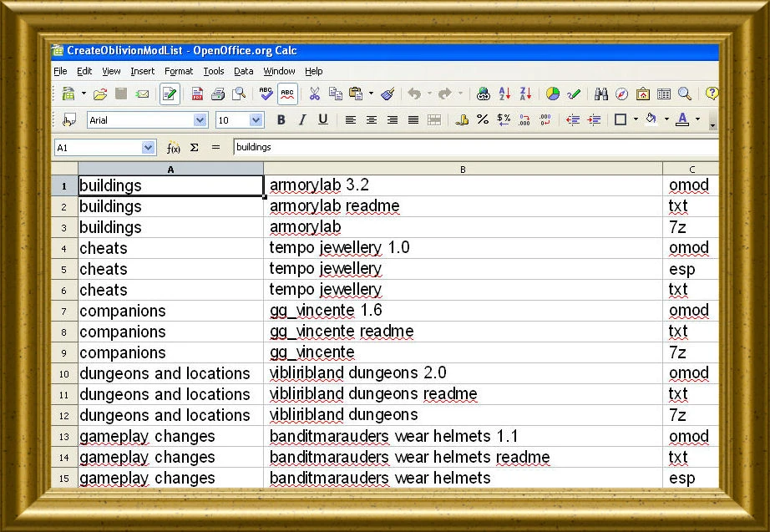Click the Function equals sign button
Screen dimensions: 770x532
(x=215, y=147)
